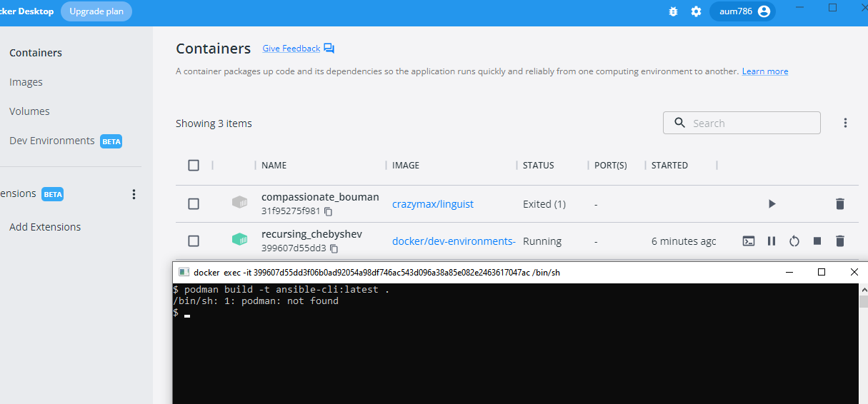The height and width of the screenshot is (404, 868).
Task: Sort containers by NAME column
Action: tap(274, 165)
